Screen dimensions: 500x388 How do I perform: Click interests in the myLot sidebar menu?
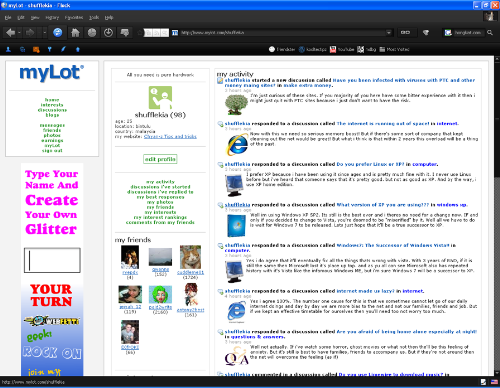coord(52,105)
